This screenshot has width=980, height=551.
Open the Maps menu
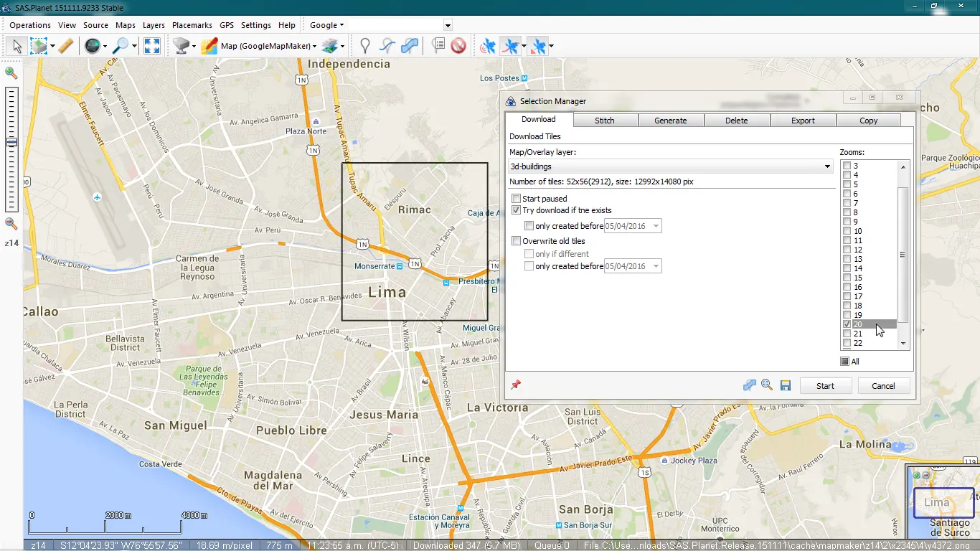click(126, 25)
